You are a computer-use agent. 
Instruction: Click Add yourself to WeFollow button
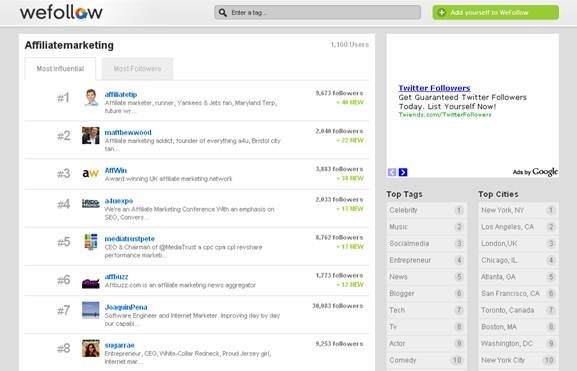click(x=495, y=13)
